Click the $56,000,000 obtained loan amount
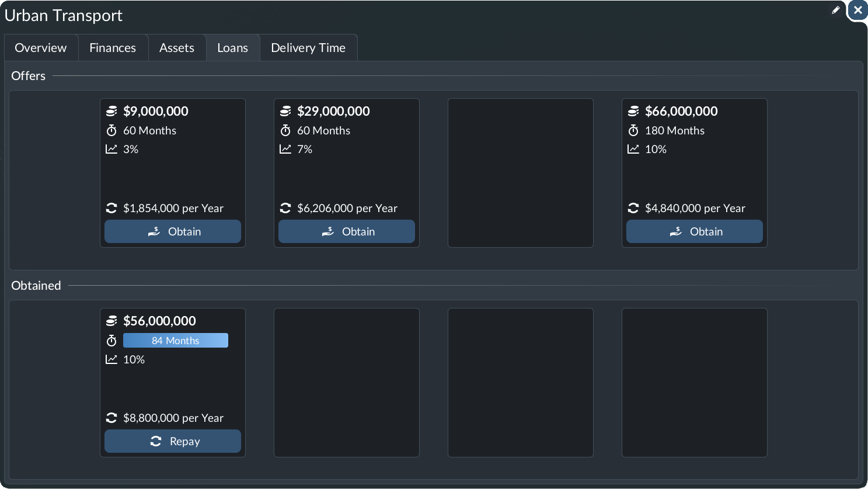The width and height of the screenshot is (868, 489). [159, 321]
